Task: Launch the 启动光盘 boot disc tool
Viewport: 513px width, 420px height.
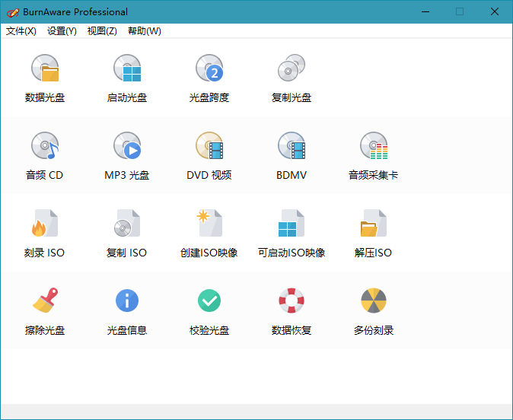Action: coord(127,69)
